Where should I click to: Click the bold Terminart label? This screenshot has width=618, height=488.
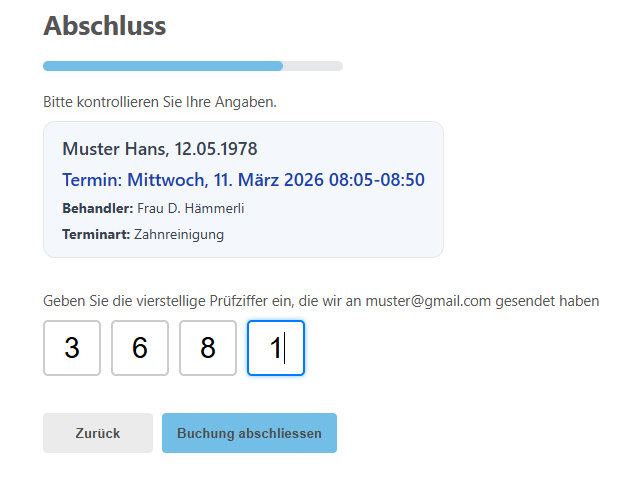[95, 234]
